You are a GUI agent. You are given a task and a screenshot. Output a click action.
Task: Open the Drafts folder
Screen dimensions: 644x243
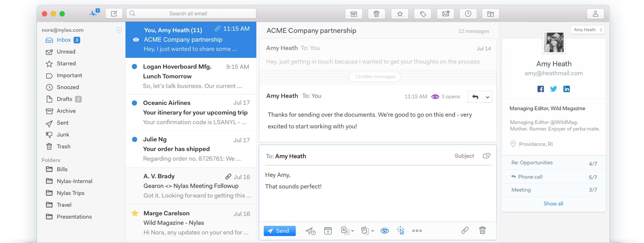(64, 99)
